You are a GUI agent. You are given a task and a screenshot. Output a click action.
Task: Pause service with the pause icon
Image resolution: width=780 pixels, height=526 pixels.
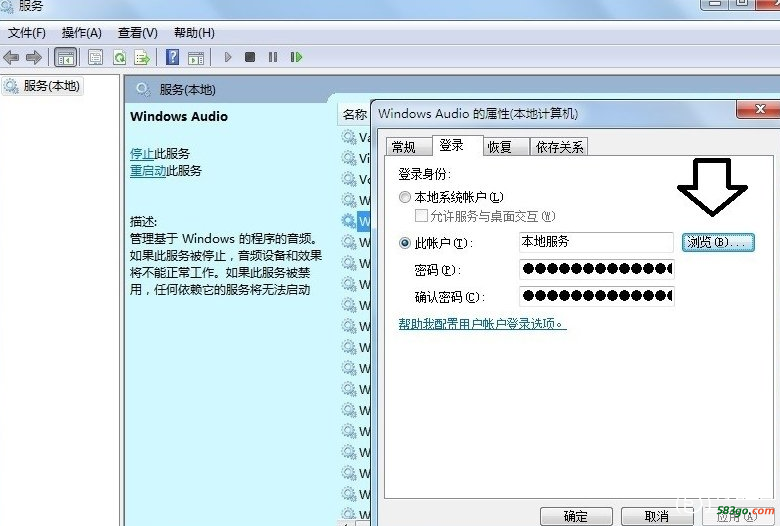click(x=273, y=57)
